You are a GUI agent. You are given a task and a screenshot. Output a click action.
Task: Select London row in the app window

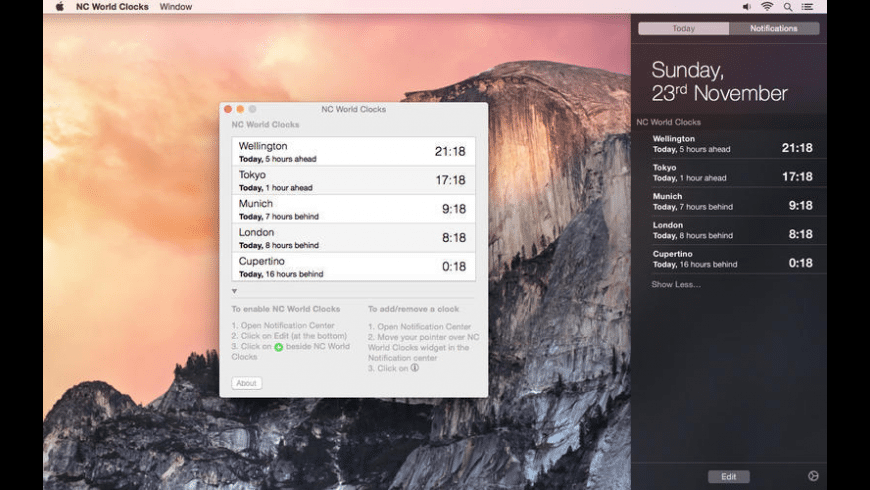pyautogui.click(x=353, y=238)
